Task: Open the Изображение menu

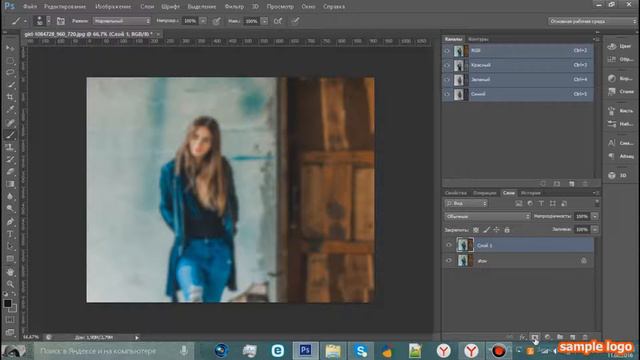Action: [x=113, y=7]
